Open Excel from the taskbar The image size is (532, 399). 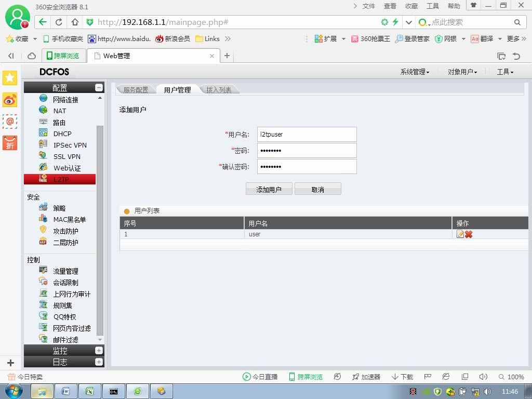(x=89, y=391)
